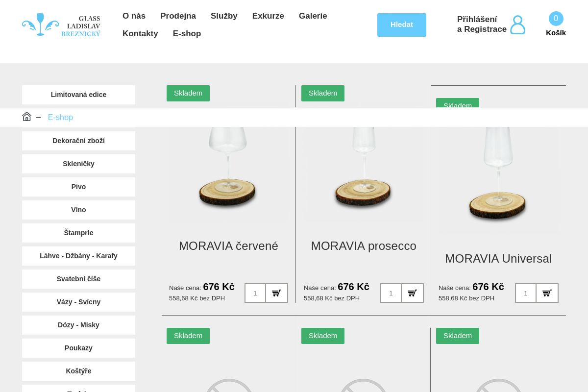588x392 pixels.
Task: Click Skladem badge above MORAVIA červené
Action: point(188,93)
